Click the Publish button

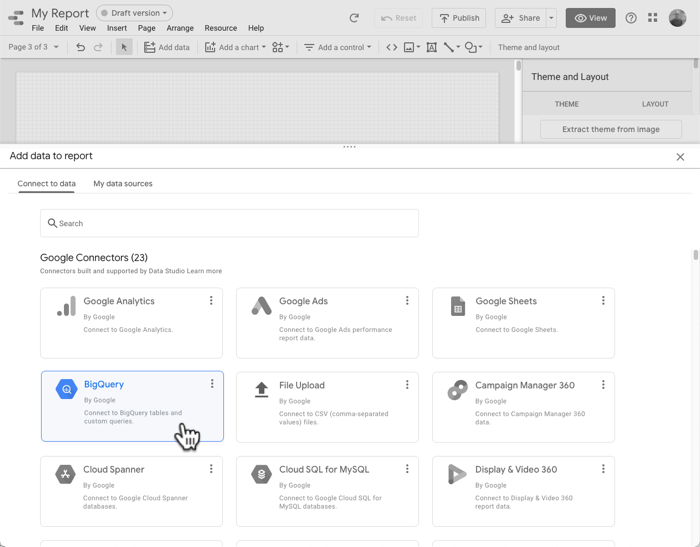458,18
